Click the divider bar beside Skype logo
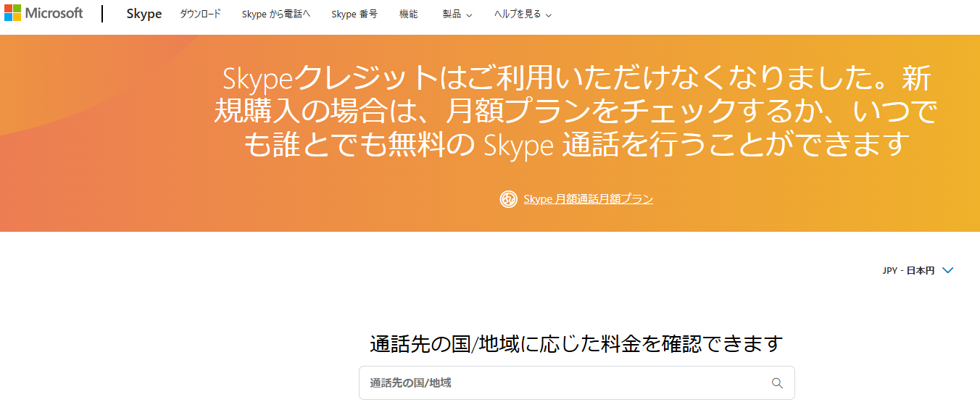980x402 pixels. pos(102,14)
